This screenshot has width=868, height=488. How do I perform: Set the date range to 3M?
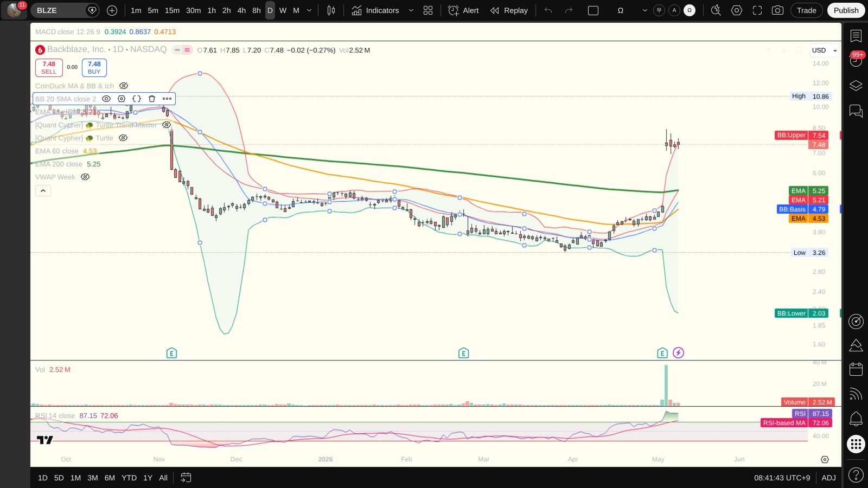pos(93,478)
